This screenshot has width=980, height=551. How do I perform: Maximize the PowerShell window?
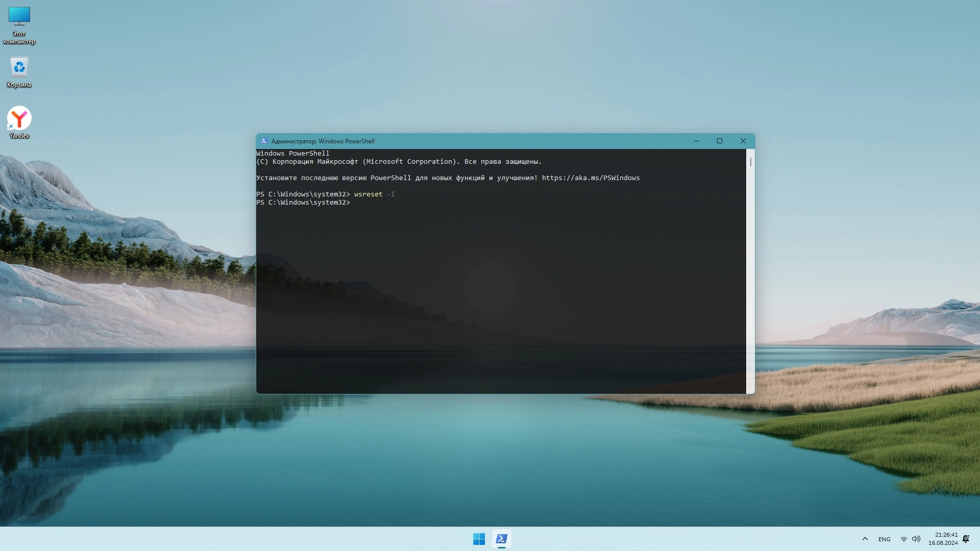click(720, 141)
